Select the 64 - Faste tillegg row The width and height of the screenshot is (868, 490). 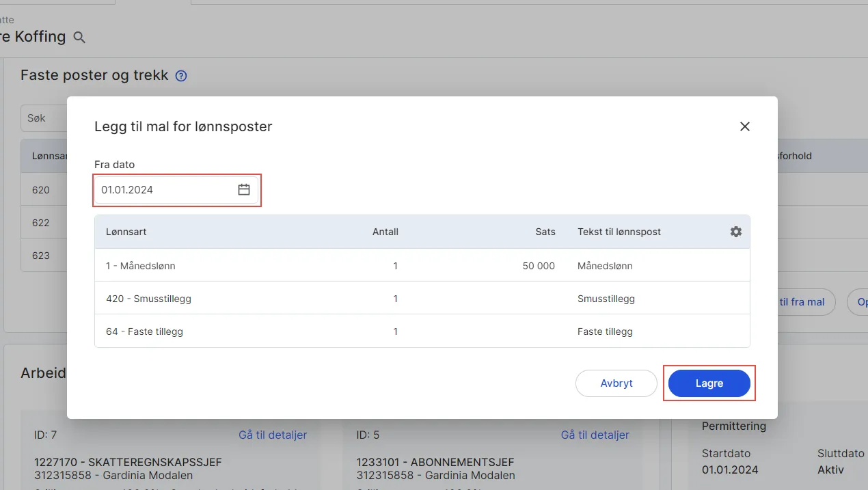(422, 331)
